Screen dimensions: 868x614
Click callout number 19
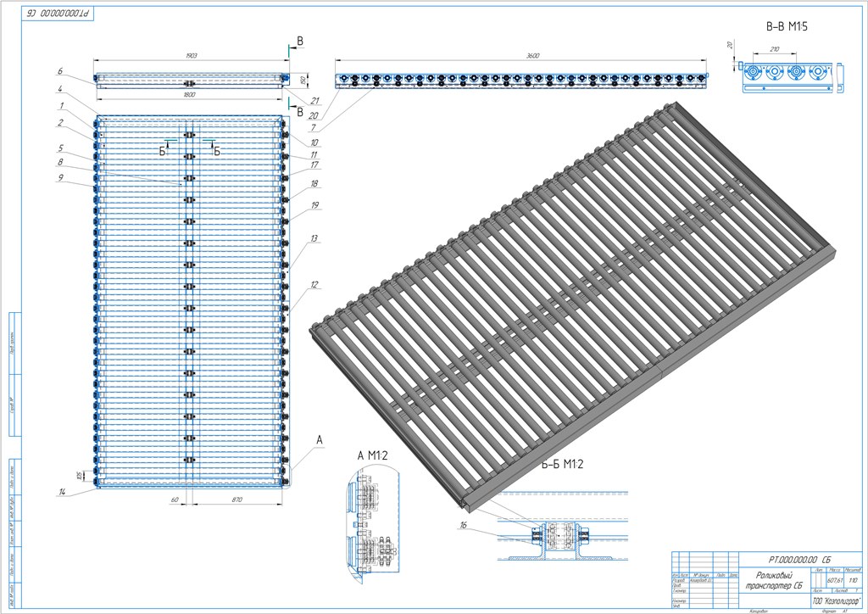click(x=315, y=205)
